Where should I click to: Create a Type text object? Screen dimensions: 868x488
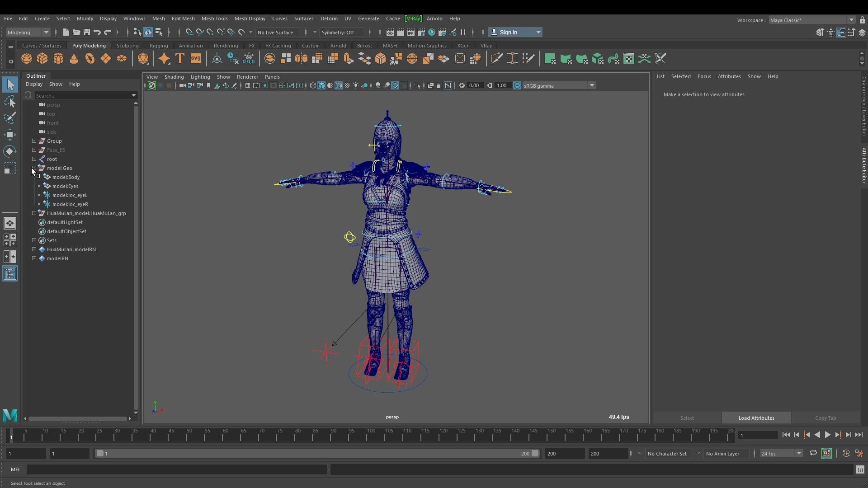[x=179, y=58]
